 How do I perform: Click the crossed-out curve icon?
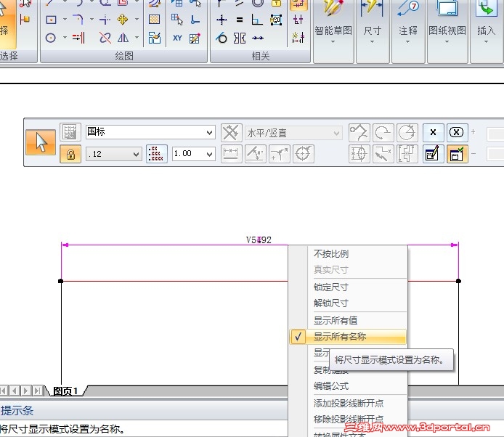point(105,38)
